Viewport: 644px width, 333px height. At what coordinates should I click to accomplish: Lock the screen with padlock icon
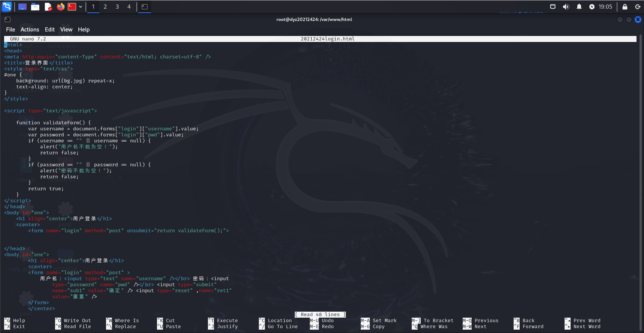[625, 7]
